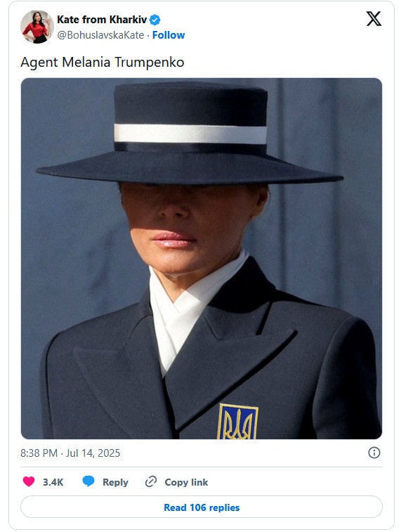Open the 8:38 PM · Jul 14, 2025 timestamp

[x=70, y=453]
